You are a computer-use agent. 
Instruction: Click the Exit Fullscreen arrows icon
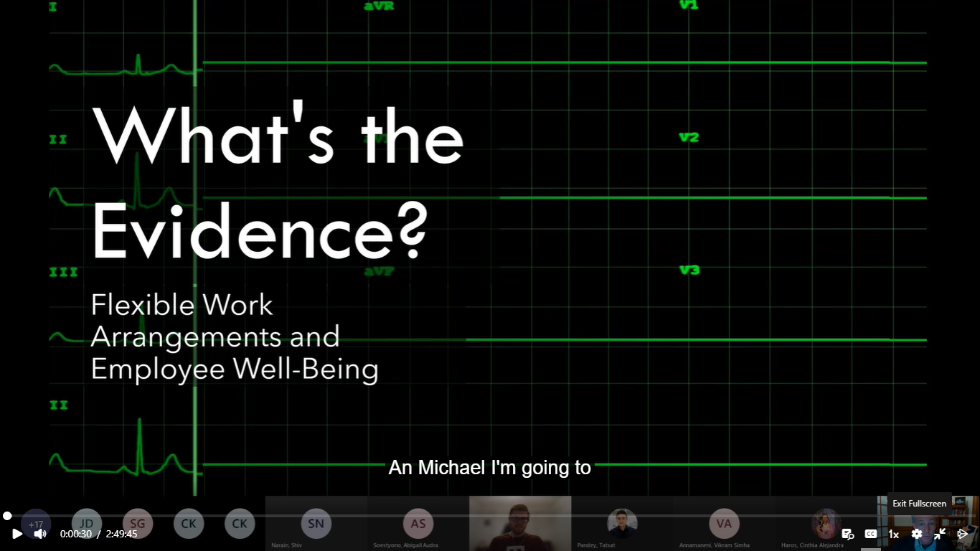(x=939, y=534)
